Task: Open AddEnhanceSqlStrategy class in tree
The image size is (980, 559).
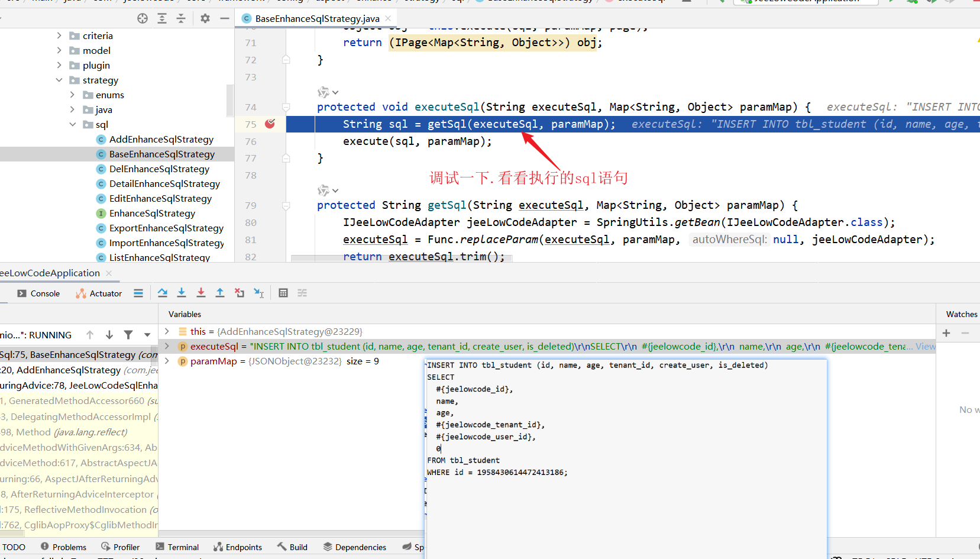Action: tap(161, 139)
